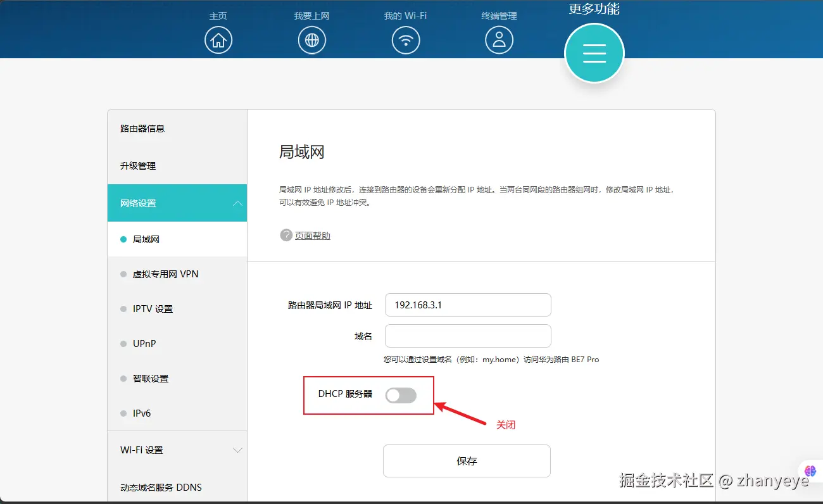The height and width of the screenshot is (504, 823).
Task: Click the 域名 domain name field
Action: [467, 336]
